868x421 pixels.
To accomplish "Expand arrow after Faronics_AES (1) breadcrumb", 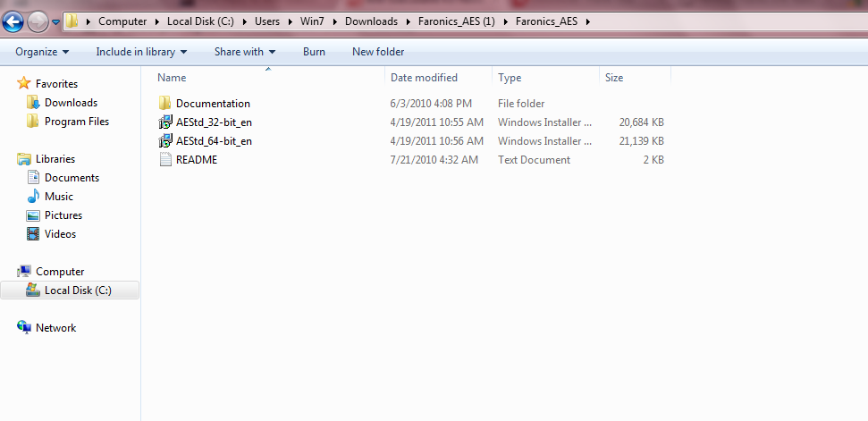I will 505,22.
